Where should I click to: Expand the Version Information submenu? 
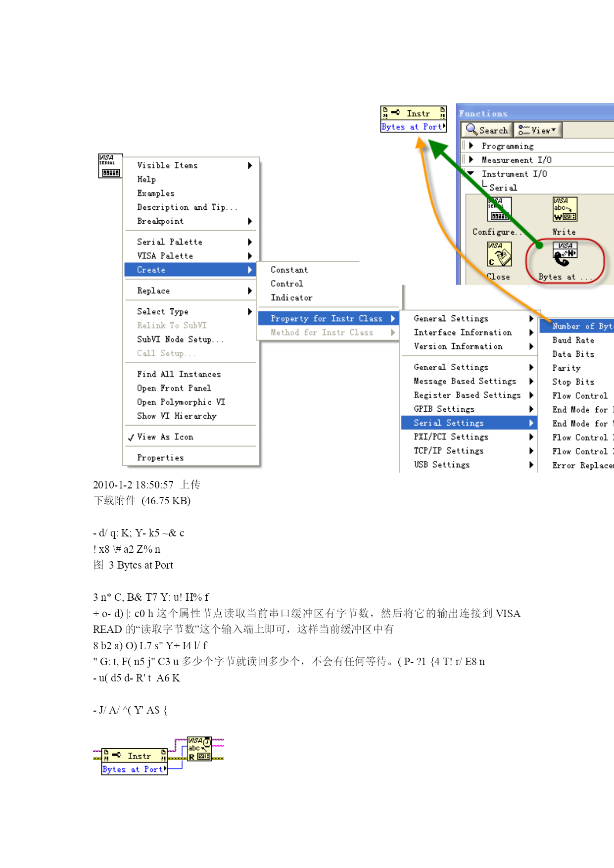coord(469,346)
